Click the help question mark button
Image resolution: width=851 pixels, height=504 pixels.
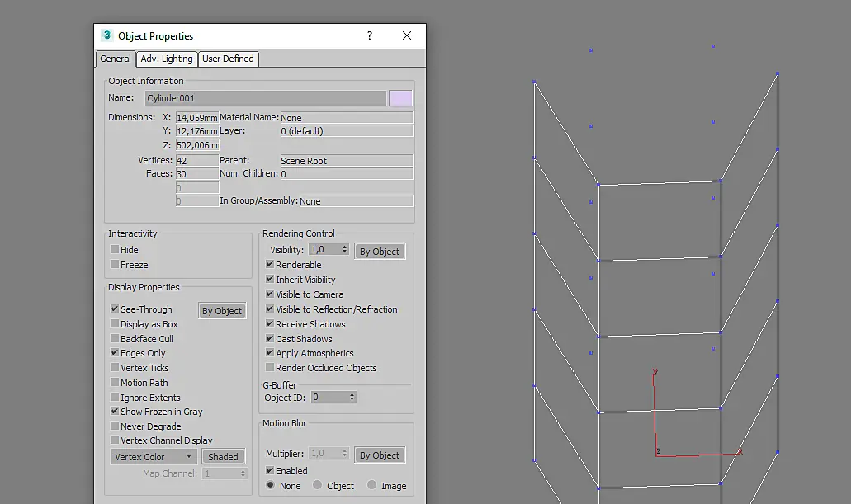370,35
